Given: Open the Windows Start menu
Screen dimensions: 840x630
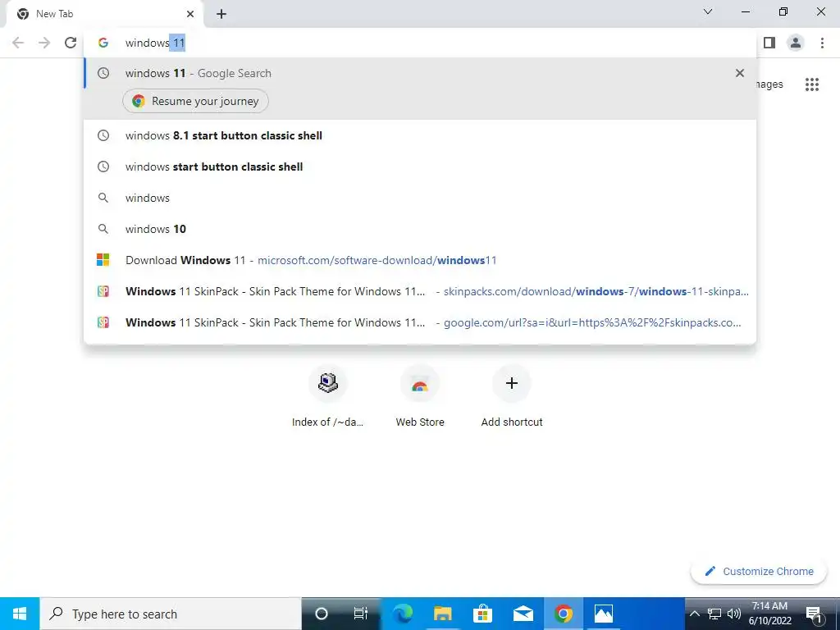Looking at the screenshot, I should tap(20, 614).
